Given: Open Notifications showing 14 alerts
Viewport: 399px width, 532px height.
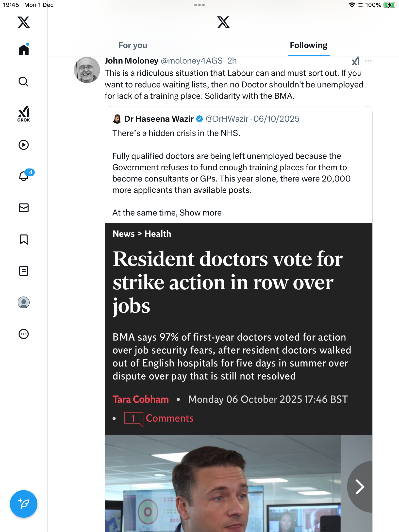Looking at the screenshot, I should pos(24,176).
